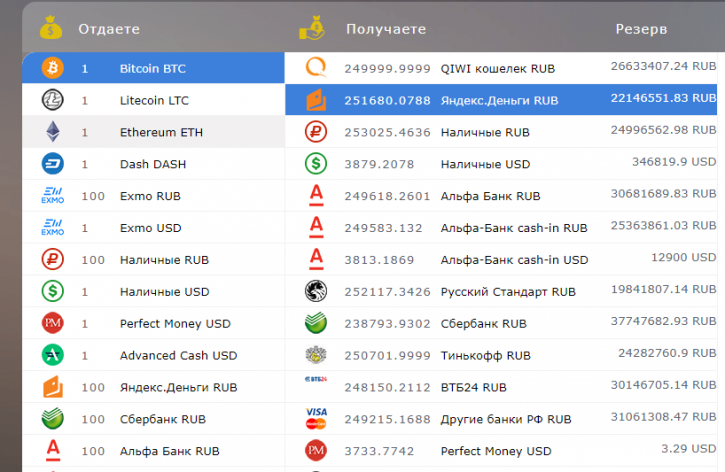725x472 pixels.
Task: Select Exmo USD in the give column
Action: pyautogui.click(x=153, y=227)
